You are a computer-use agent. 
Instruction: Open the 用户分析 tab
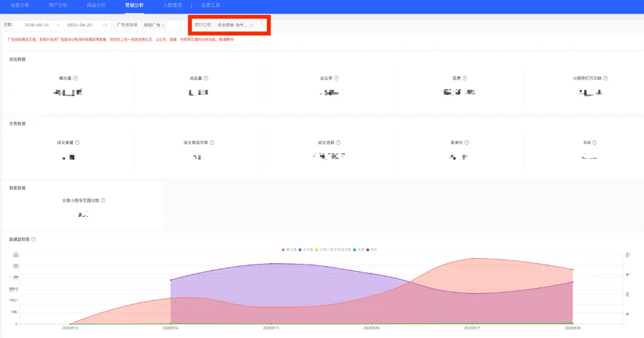(x=58, y=5)
